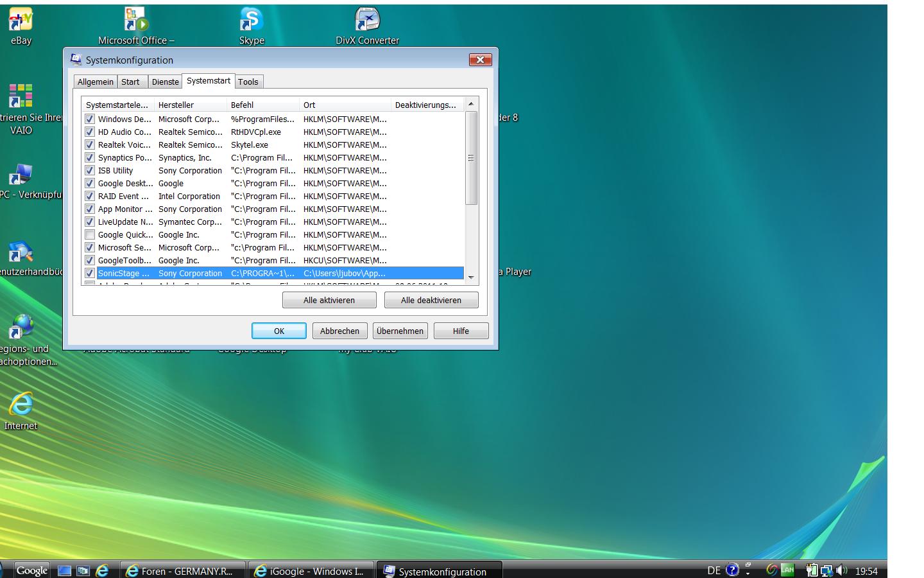Viewport: 924px width, 578px height.
Task: Click the power battery tray icon
Action: click(812, 570)
